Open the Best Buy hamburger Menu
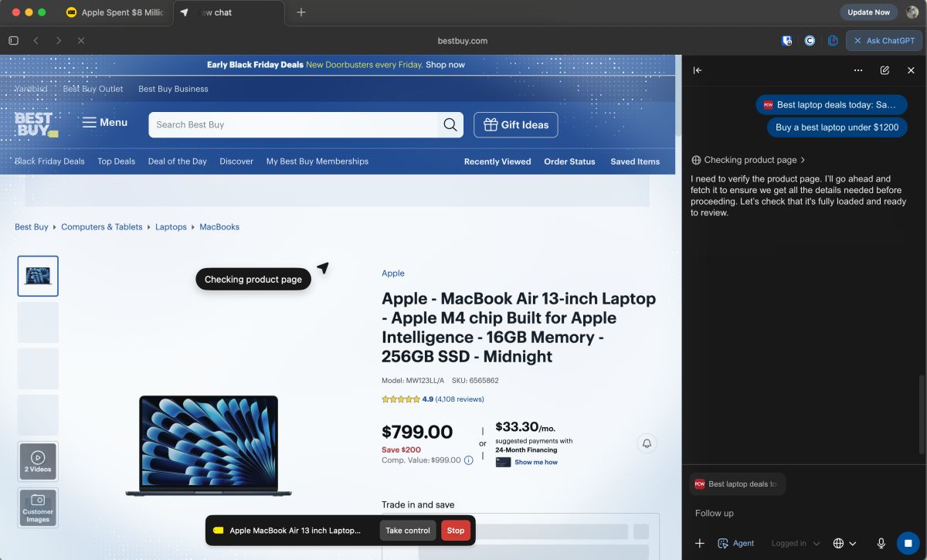Viewport: 927px width, 560px height. 105,123
